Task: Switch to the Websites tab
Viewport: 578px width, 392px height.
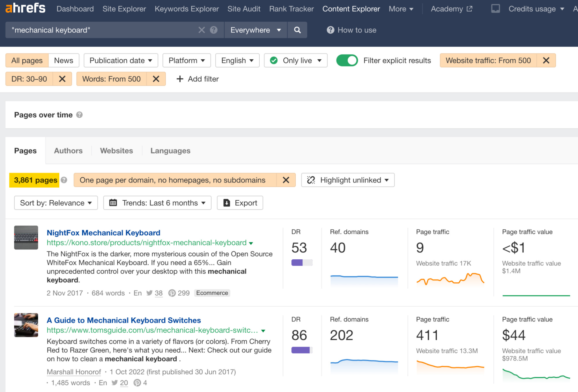Action: pyautogui.click(x=117, y=151)
